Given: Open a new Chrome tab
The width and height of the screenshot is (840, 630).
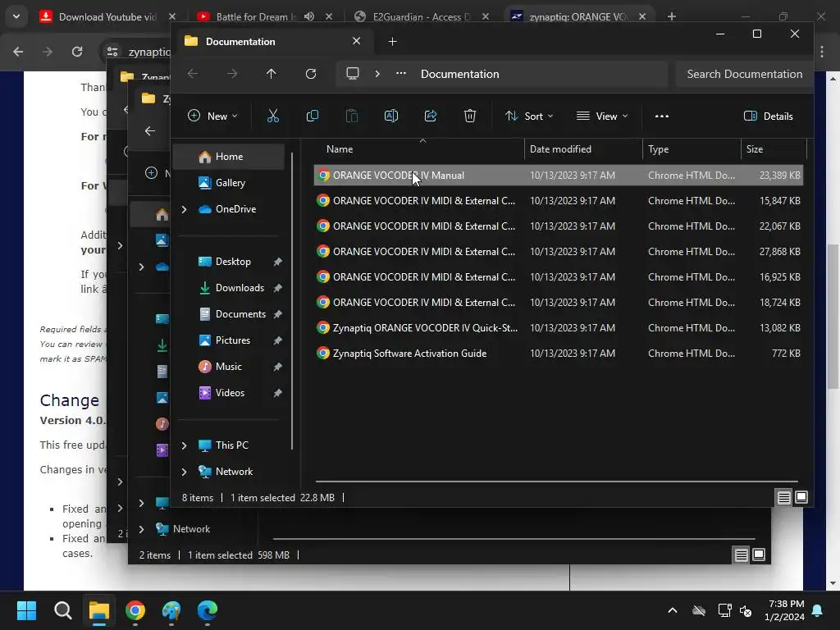Looking at the screenshot, I should coord(671,16).
